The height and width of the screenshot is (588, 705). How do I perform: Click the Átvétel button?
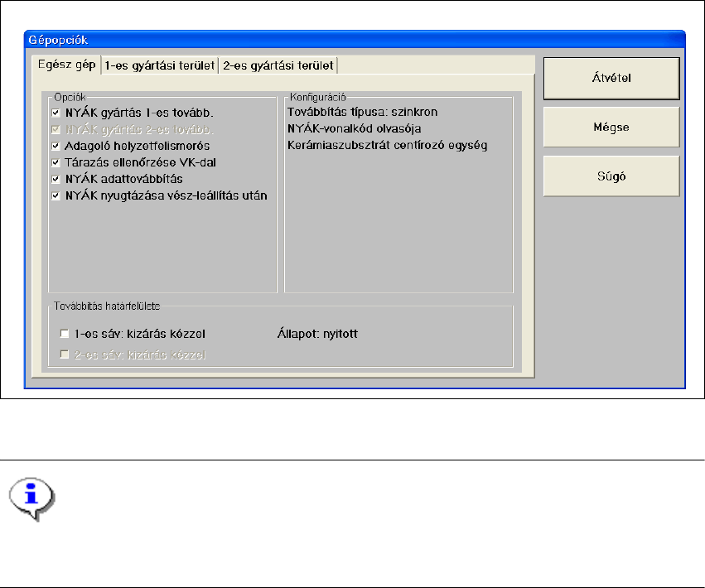pos(611,78)
